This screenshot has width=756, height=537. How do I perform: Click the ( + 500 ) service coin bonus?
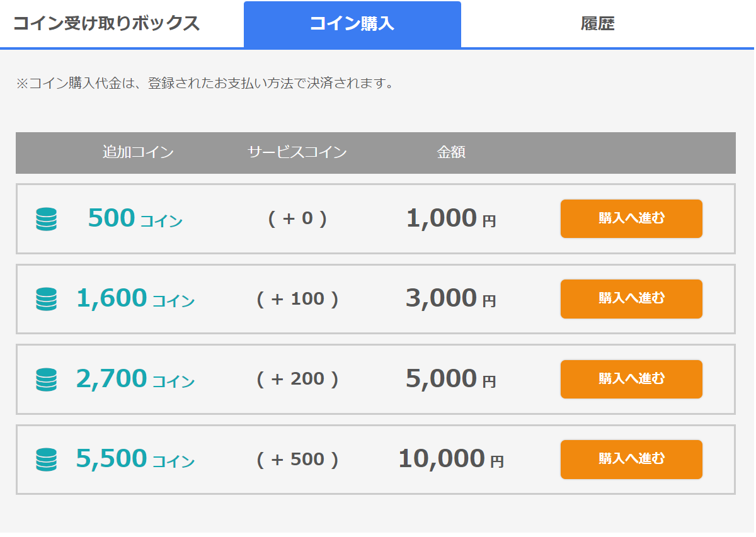(x=298, y=460)
